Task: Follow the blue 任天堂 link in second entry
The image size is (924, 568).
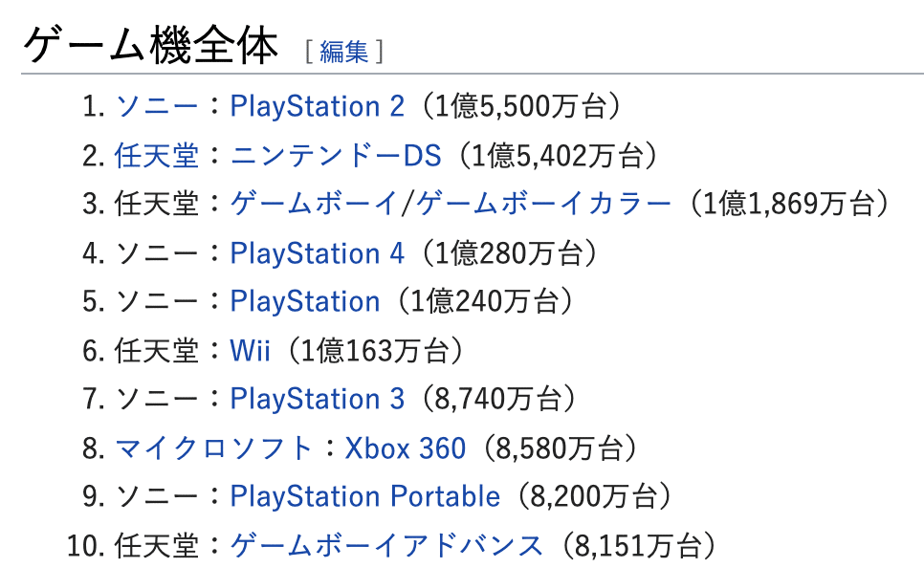Action: coord(156,156)
